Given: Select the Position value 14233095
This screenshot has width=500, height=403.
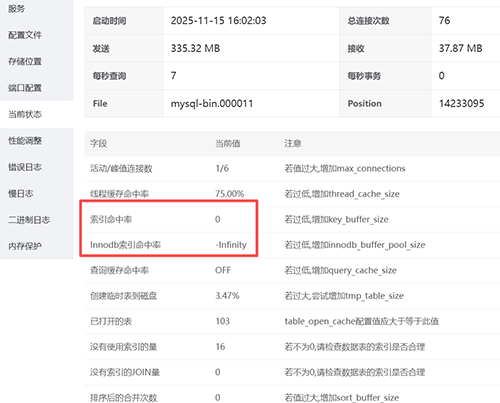Looking at the screenshot, I should click(x=461, y=103).
